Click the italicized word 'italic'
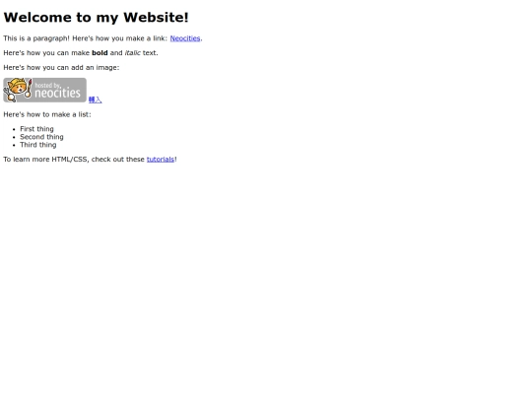The width and height of the screenshot is (532, 399). pos(133,53)
